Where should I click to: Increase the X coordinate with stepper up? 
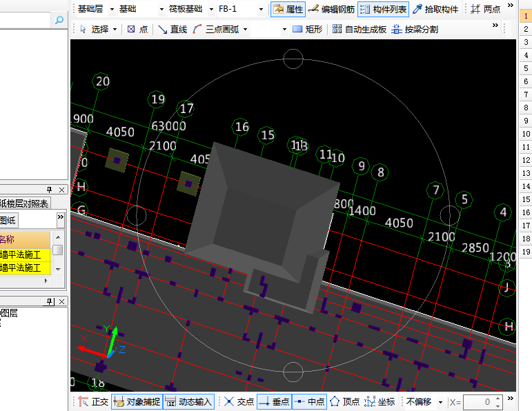(x=497, y=399)
